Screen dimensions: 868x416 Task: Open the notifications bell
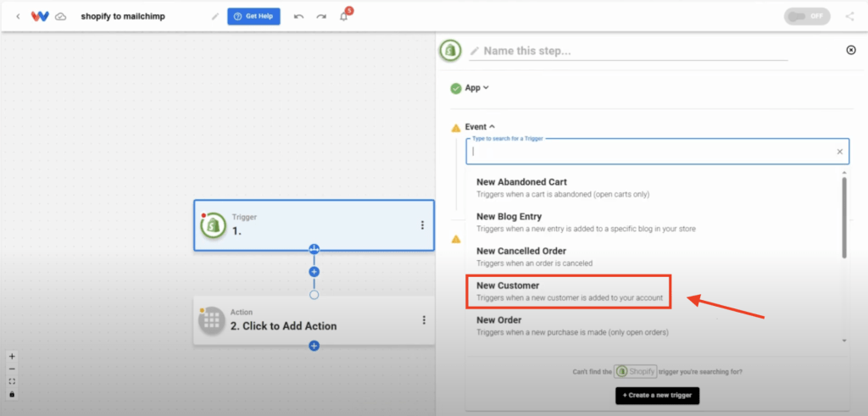(344, 17)
